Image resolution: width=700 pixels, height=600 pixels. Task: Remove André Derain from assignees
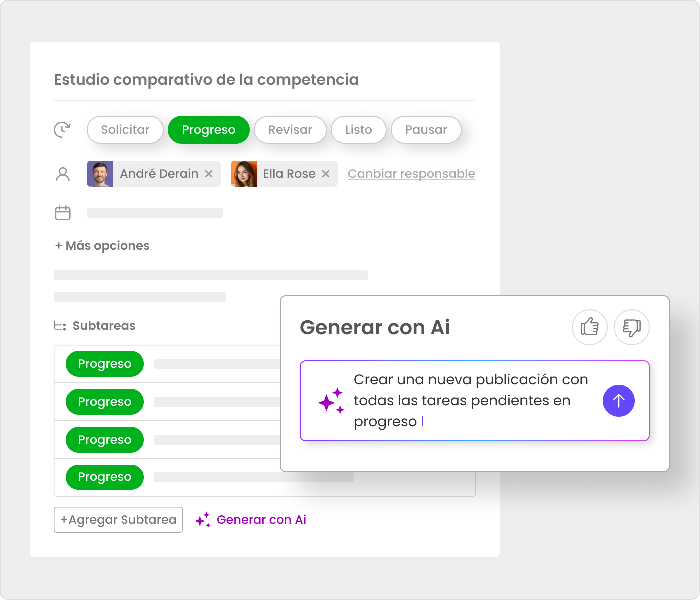pyautogui.click(x=209, y=174)
